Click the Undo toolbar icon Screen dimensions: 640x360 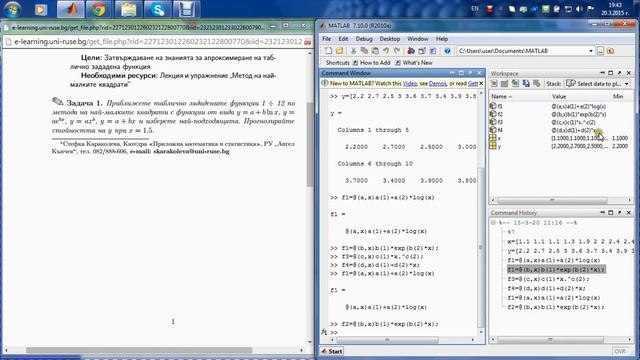[386, 51]
